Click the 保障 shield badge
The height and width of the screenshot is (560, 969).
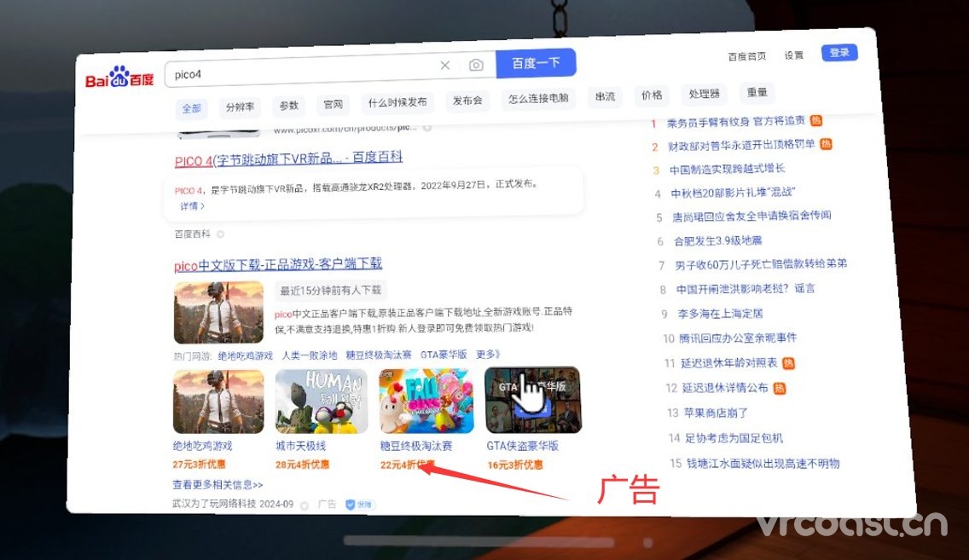pyautogui.click(x=360, y=505)
